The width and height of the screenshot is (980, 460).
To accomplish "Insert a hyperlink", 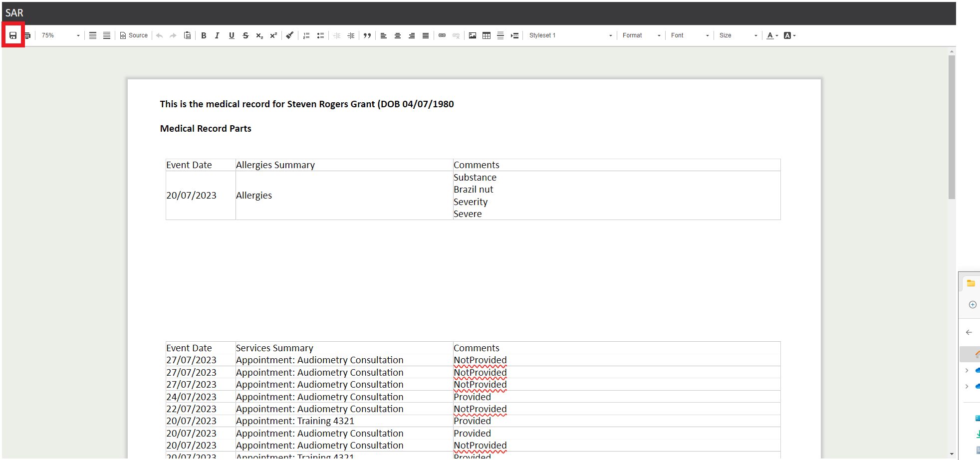I will point(442,35).
